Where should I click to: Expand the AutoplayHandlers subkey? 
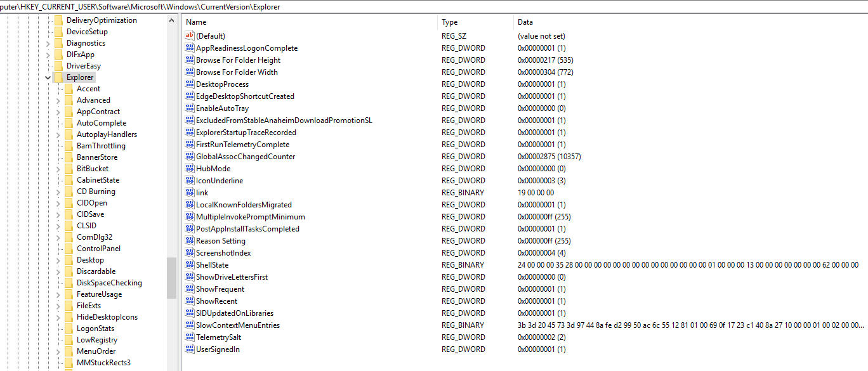click(58, 134)
